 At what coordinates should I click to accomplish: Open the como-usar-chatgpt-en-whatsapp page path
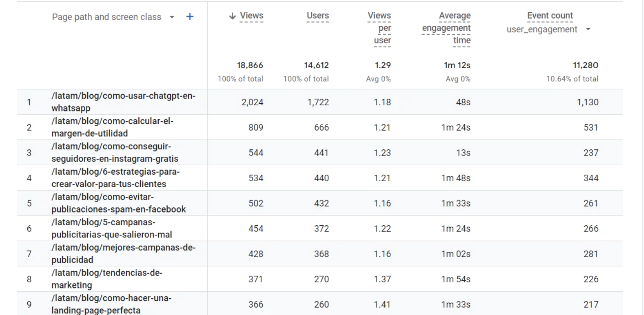coord(123,102)
